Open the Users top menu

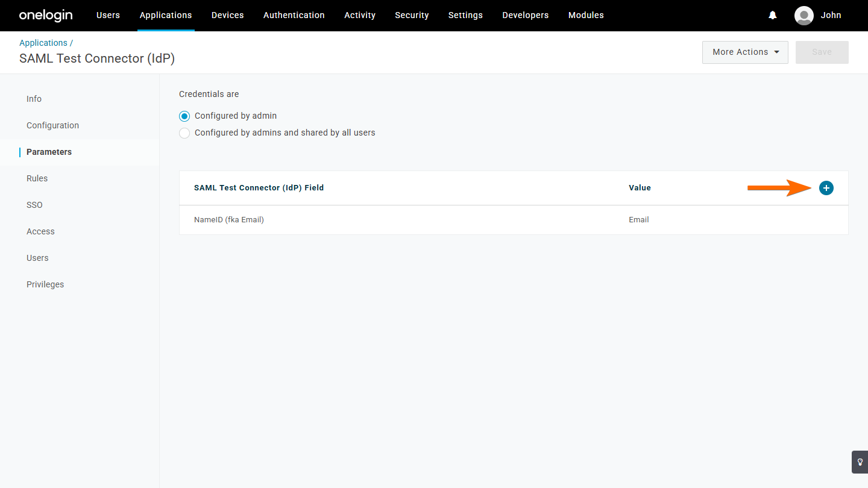[108, 16]
